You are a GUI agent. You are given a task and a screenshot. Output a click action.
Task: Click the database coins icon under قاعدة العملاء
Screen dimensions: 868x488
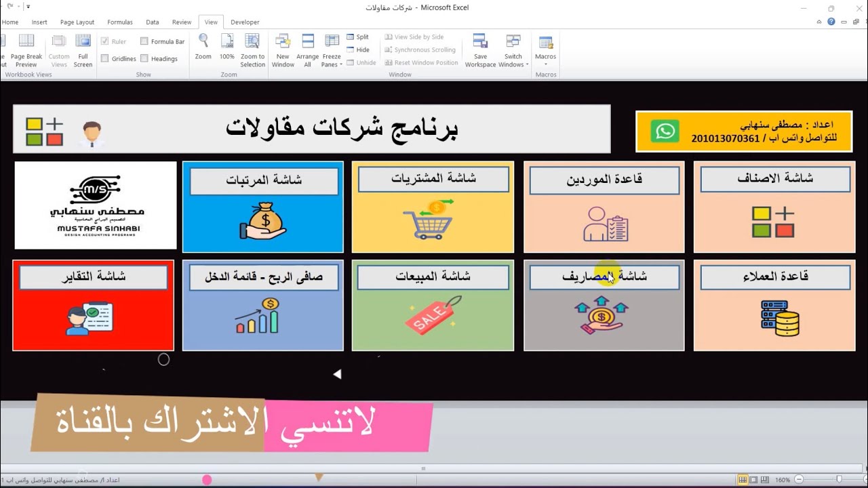(x=780, y=319)
